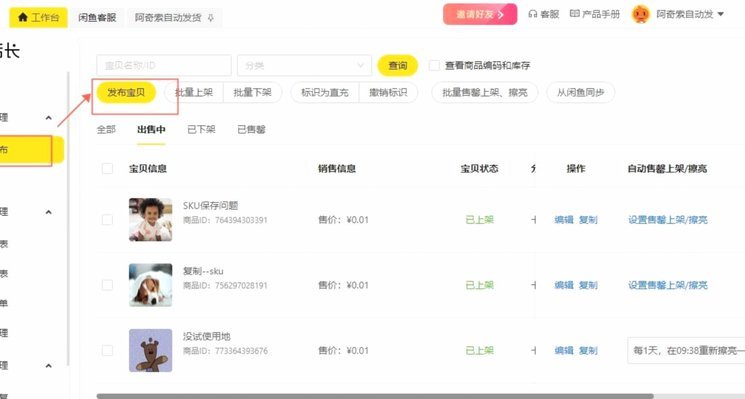Focus the 宝贝名称/ID search field
745x399 pixels.
[164, 66]
